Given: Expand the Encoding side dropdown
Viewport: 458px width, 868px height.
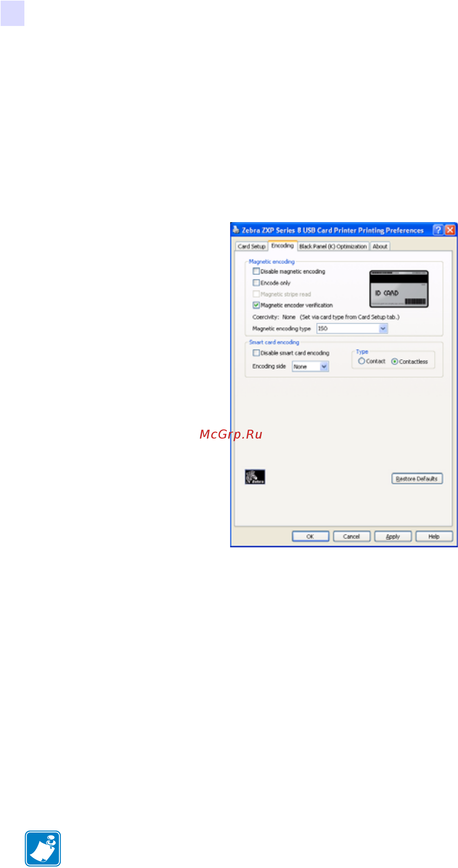Looking at the screenshot, I should coord(310,366).
